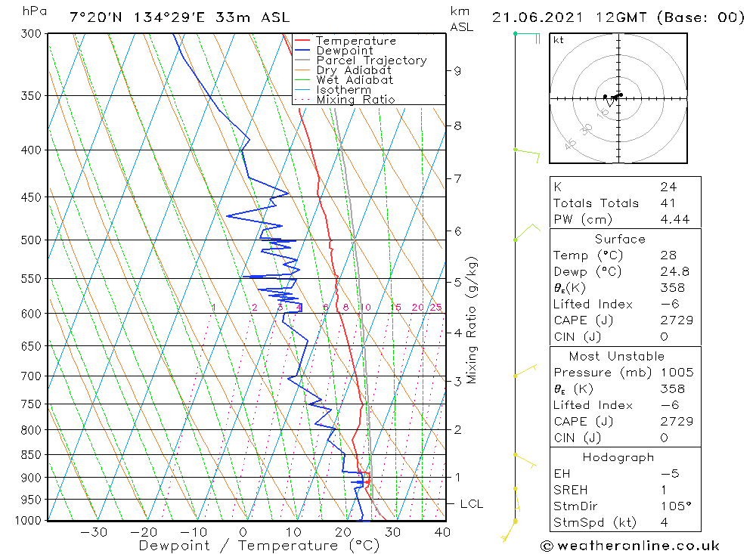Click the wind barb at 300 hPa level

(527, 38)
